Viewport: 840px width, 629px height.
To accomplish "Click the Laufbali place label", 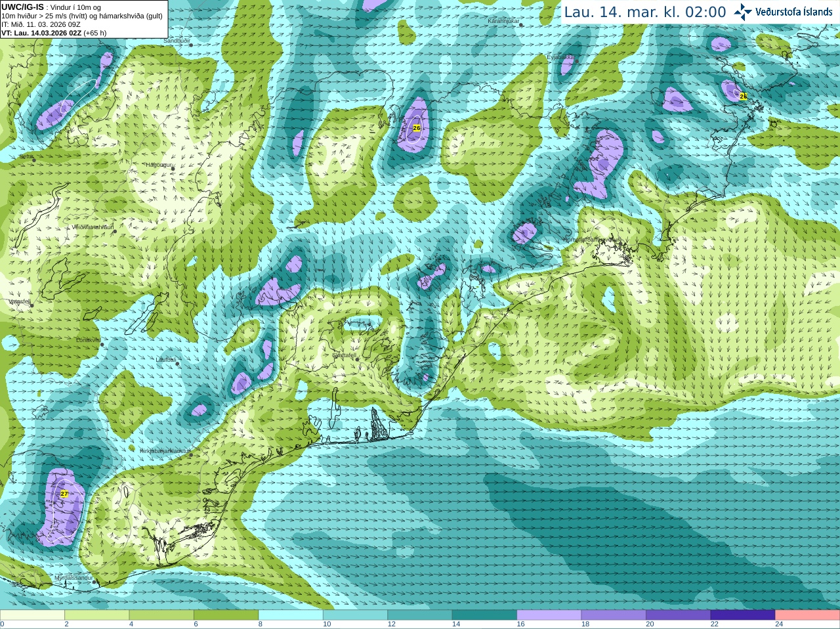I will pyautogui.click(x=165, y=360).
